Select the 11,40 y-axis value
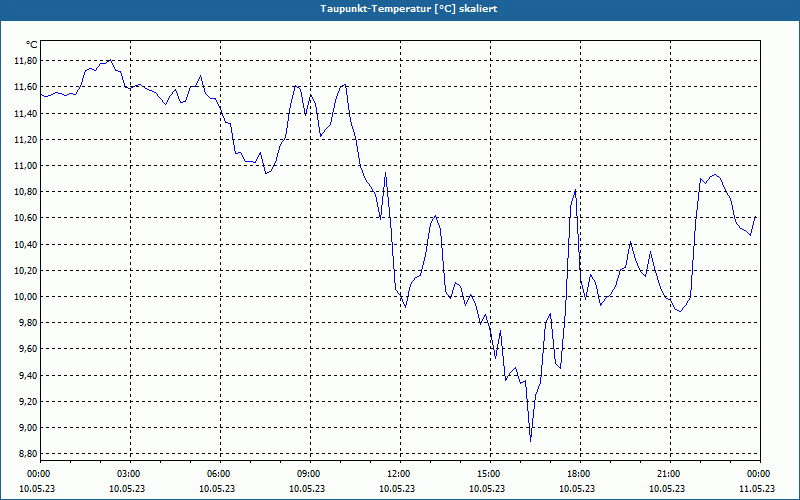The height and width of the screenshot is (500, 800). point(26,113)
